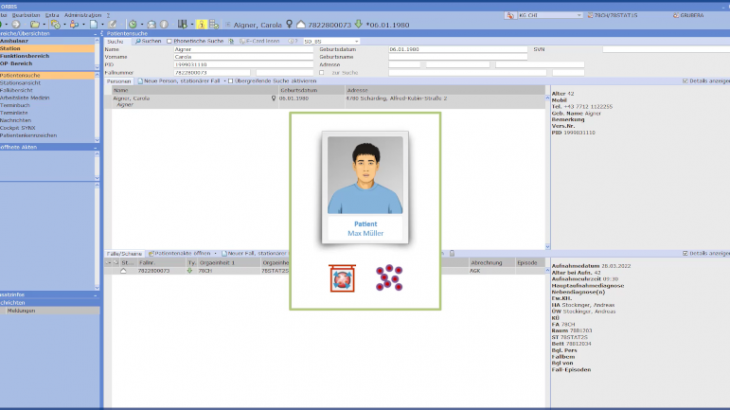Image resolution: width=730 pixels, height=410 pixels.
Task: Toggle upper Details anzeigen checkbox
Action: [x=685, y=81]
